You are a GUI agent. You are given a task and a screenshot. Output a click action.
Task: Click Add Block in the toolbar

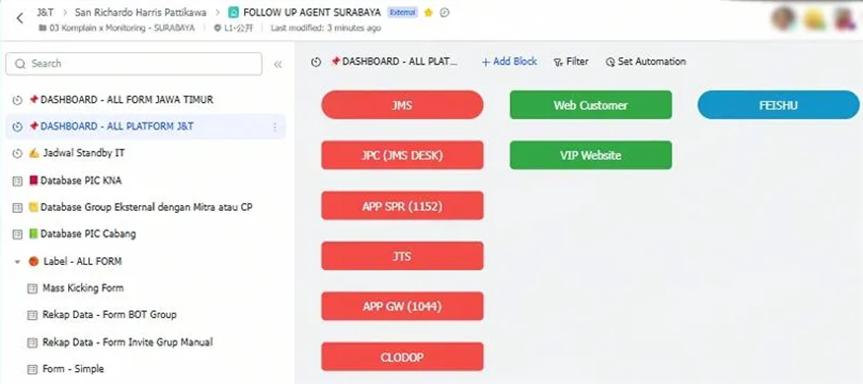pos(509,62)
